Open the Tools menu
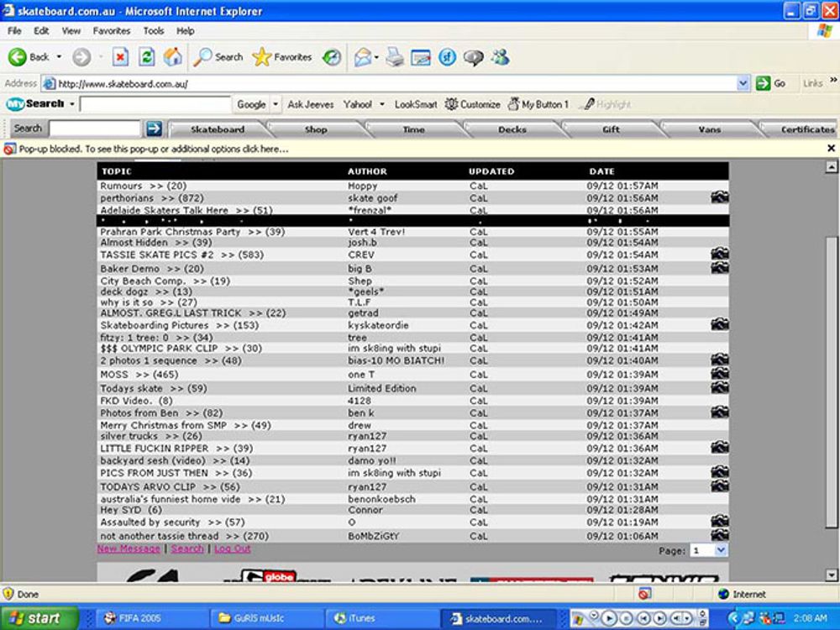The image size is (840, 630). [x=153, y=31]
